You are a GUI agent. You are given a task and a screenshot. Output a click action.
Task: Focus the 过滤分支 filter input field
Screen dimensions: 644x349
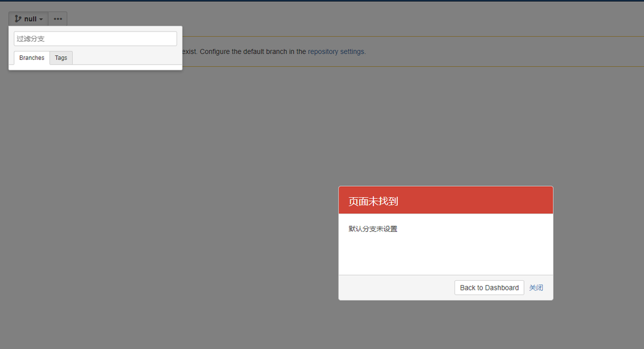coord(95,39)
